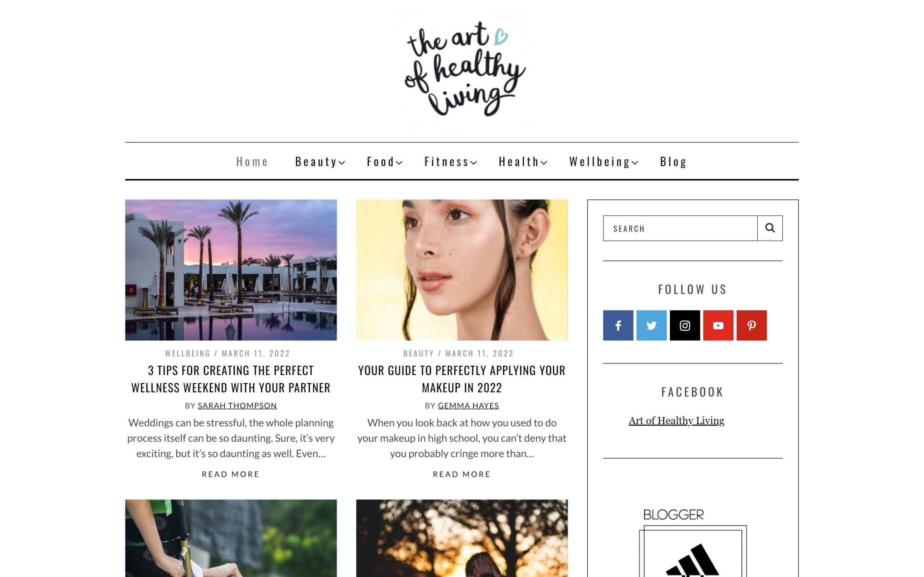This screenshot has height=577, width=924.
Task: Open the Twitter social icon
Action: tap(651, 325)
